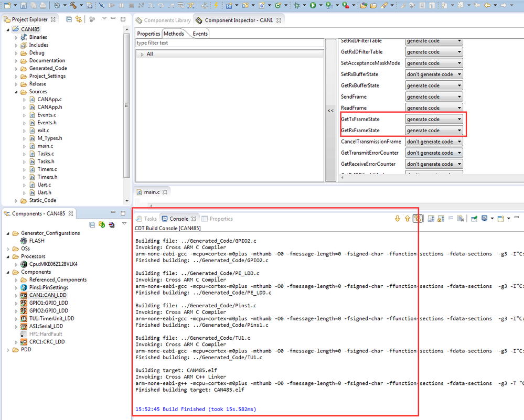The width and height of the screenshot is (524, 420).
Task: Open Components panel view menu triangle
Action: tap(124, 223)
